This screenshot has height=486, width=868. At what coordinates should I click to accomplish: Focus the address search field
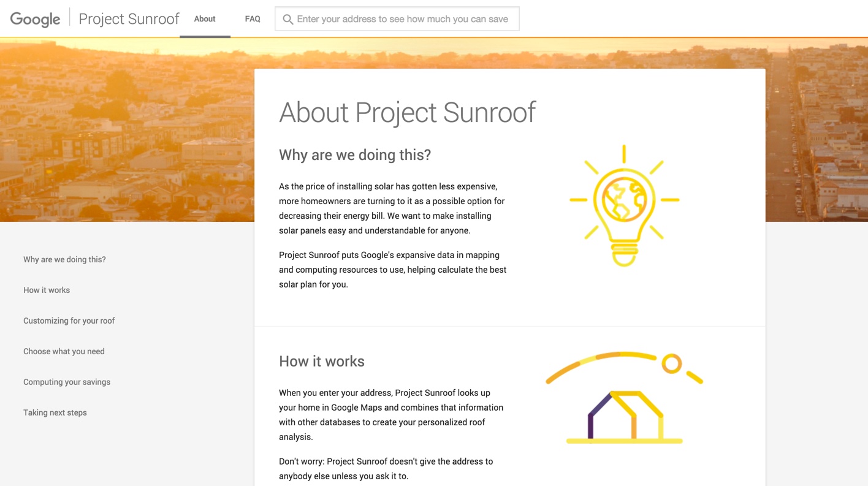402,19
